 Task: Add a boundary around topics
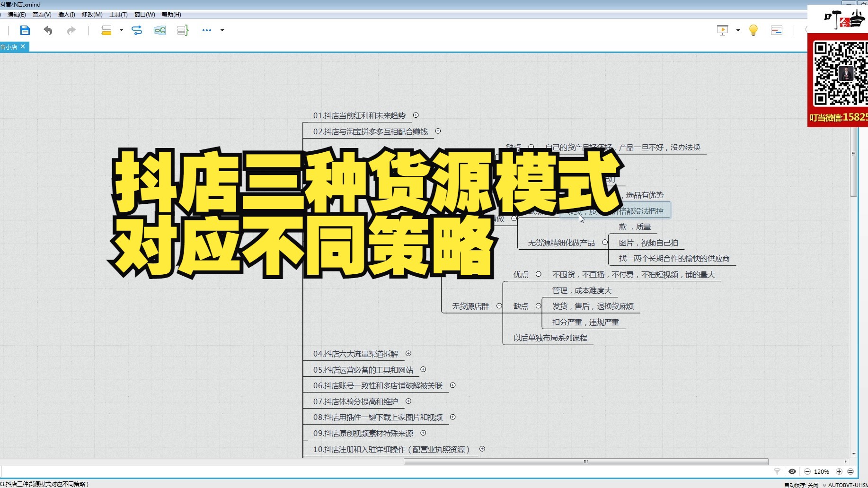point(159,30)
